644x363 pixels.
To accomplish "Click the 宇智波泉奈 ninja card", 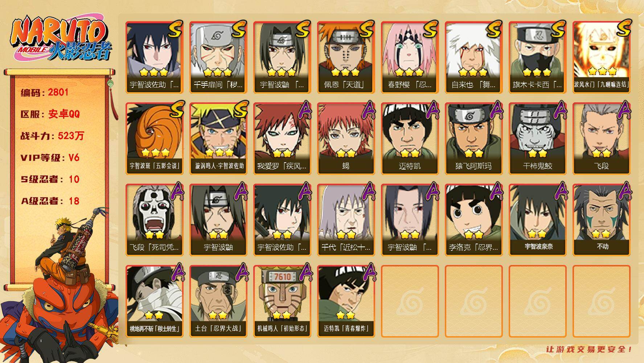I will [x=537, y=220].
